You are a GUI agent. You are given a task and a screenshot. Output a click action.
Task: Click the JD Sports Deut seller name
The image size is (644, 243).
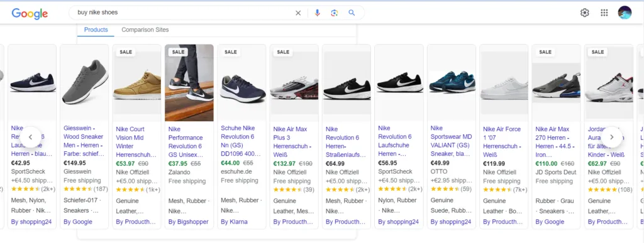coord(557,173)
